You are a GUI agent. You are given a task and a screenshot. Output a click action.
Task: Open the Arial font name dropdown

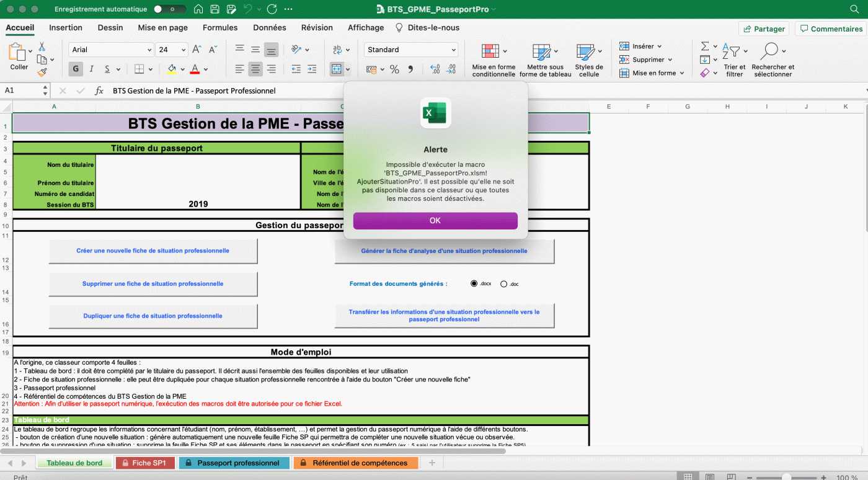[x=149, y=50]
